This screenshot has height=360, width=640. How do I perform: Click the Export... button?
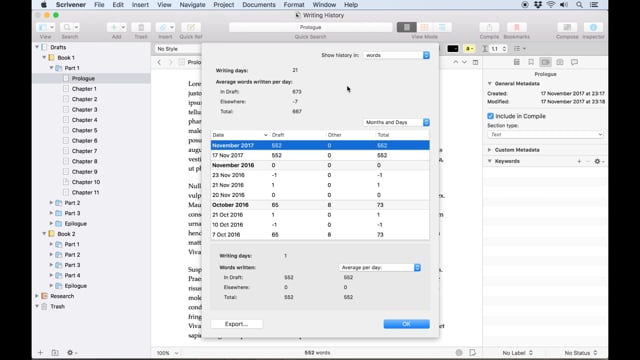coord(236,324)
